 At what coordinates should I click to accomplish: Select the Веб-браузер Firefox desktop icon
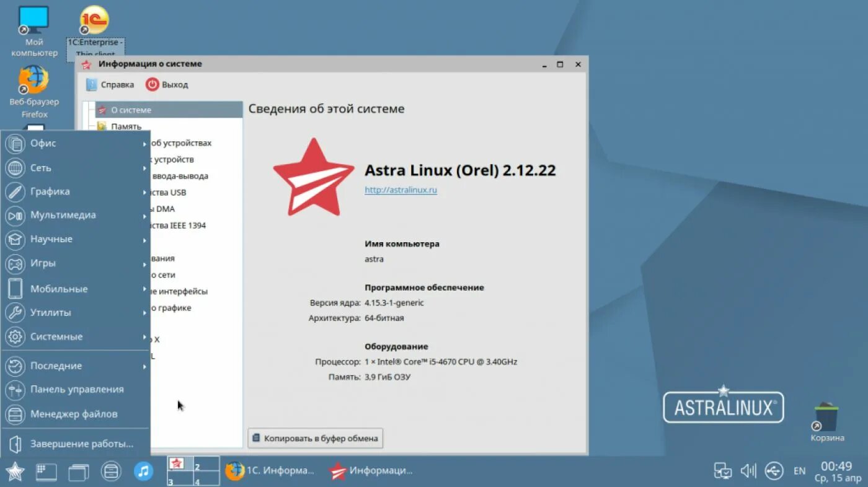34,92
